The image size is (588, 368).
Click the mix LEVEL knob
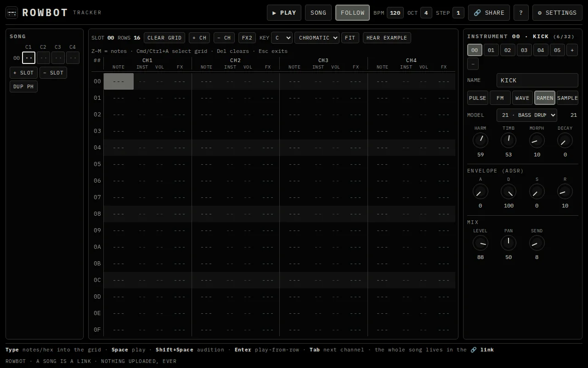tap(481, 243)
